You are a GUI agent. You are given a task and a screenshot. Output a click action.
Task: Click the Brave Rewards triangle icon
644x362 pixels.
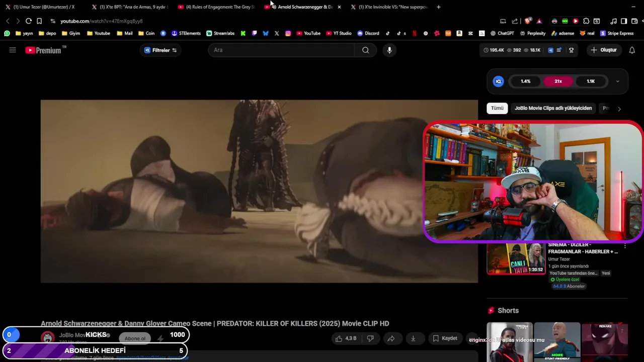coord(539,21)
